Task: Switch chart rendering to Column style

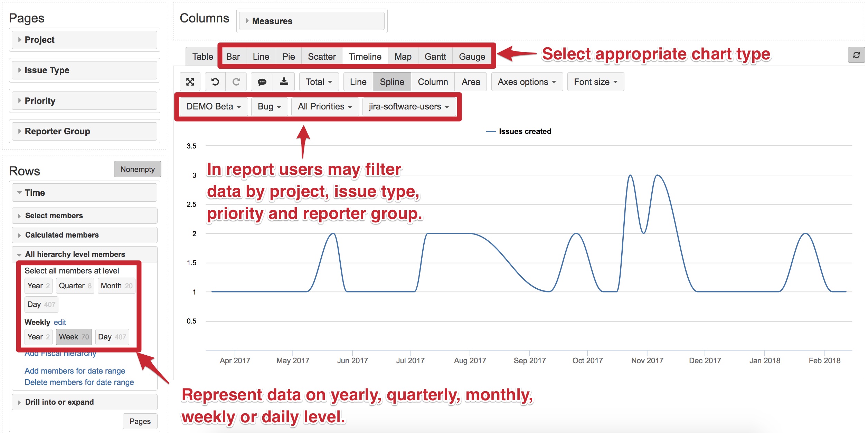Action: pos(433,81)
